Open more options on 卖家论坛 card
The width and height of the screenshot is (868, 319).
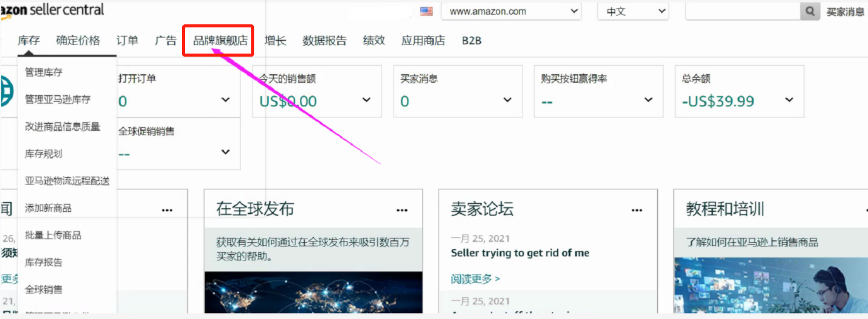coord(637,210)
